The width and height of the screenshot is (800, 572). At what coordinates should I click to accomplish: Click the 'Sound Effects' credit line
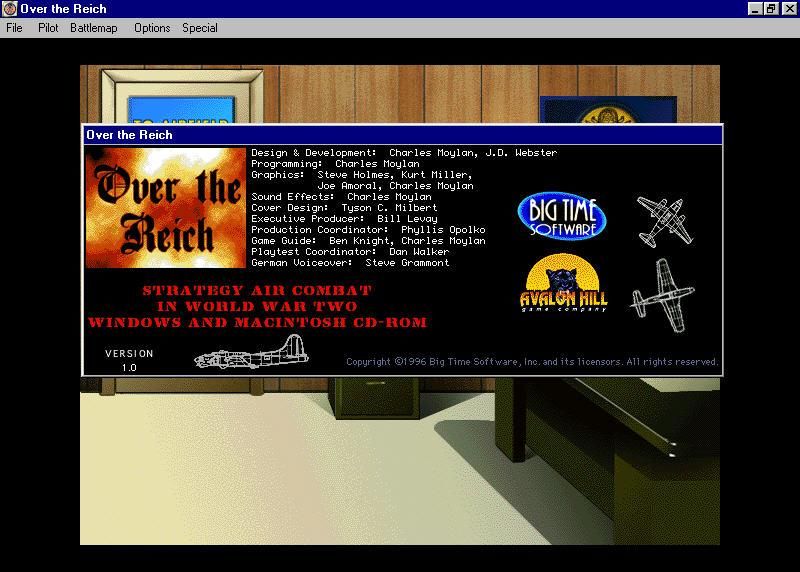(341, 197)
